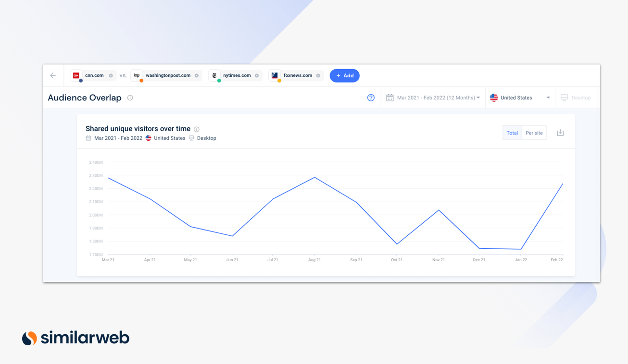This screenshot has width=628, height=364.
Task: Click the 1.700M y-axis value
Action: [x=96, y=255]
